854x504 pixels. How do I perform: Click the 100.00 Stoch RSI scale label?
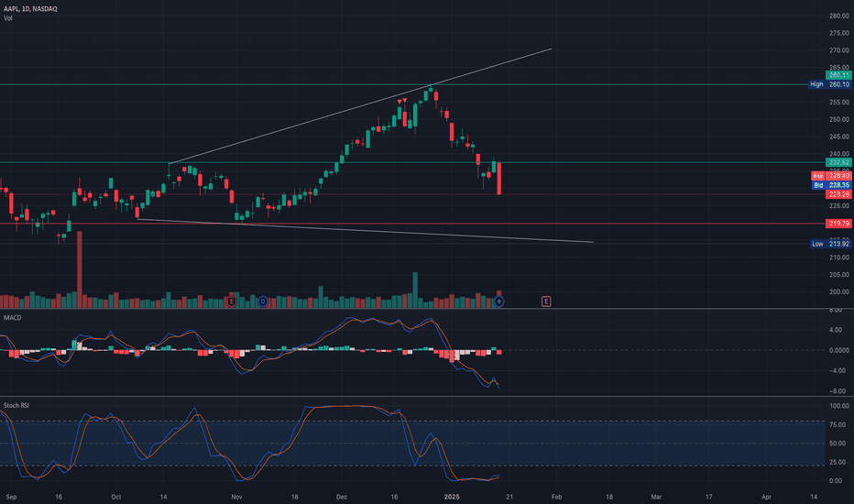pyautogui.click(x=839, y=406)
